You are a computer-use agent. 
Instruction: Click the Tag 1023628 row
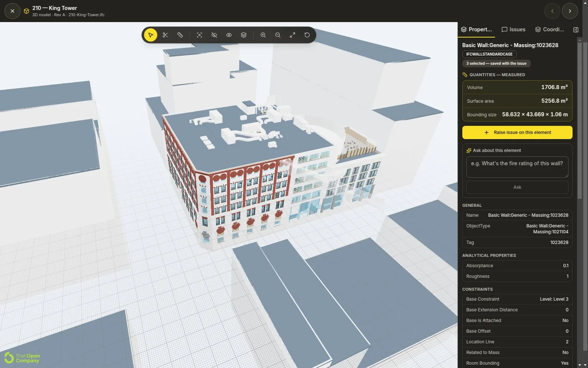point(517,243)
